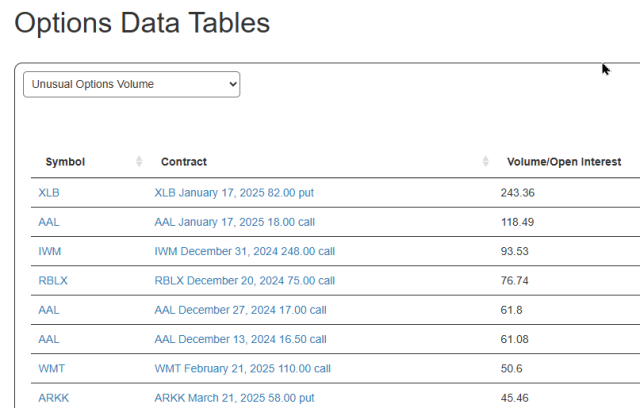Click the sort arrows beside Symbol header
640x408 pixels.
(139, 162)
